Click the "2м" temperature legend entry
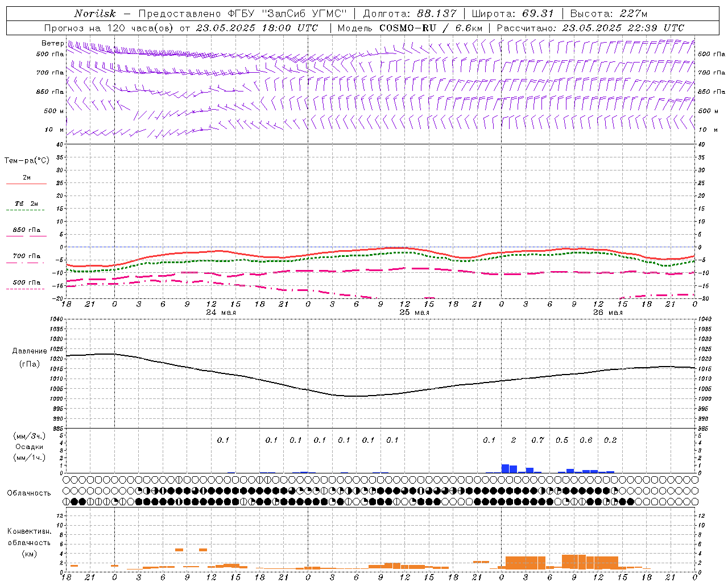The image size is (728, 582). (x=27, y=178)
